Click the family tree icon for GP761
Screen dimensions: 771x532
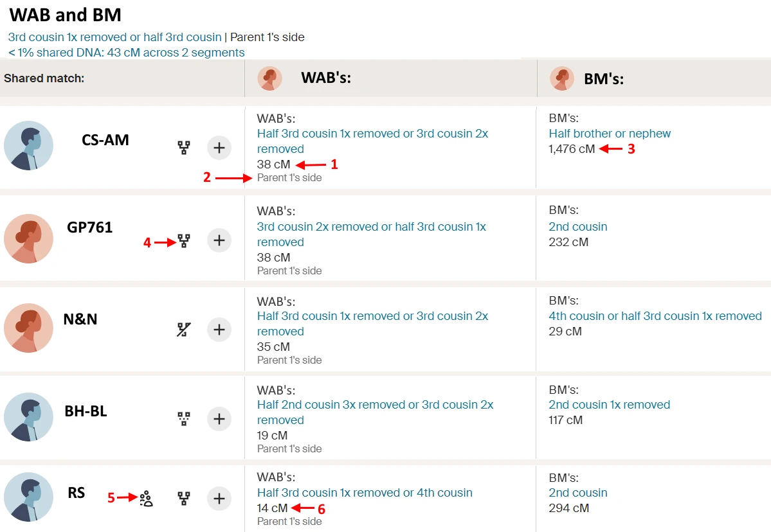click(184, 241)
